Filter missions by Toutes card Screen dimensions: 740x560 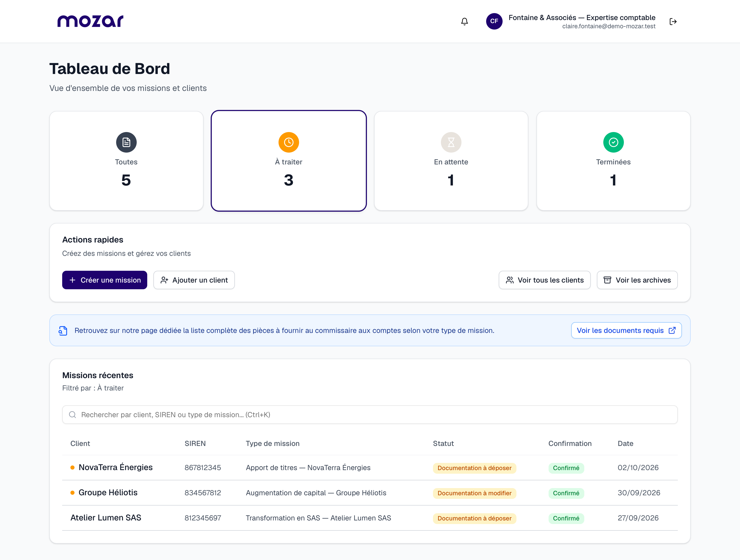(126, 161)
